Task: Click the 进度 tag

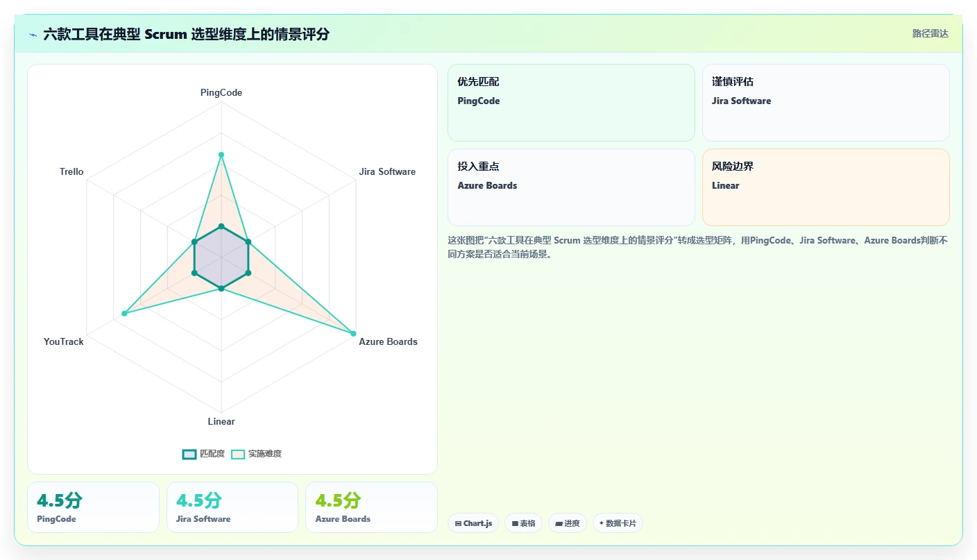Action: tap(568, 523)
